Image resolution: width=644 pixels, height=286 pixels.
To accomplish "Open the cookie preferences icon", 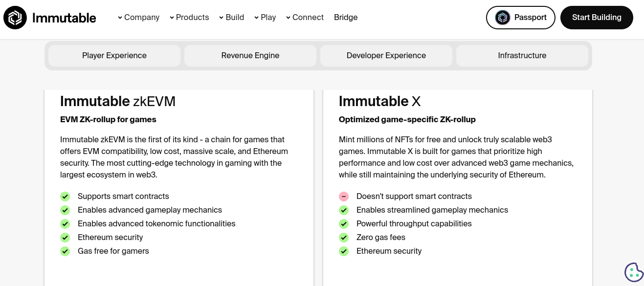I will coord(634,272).
